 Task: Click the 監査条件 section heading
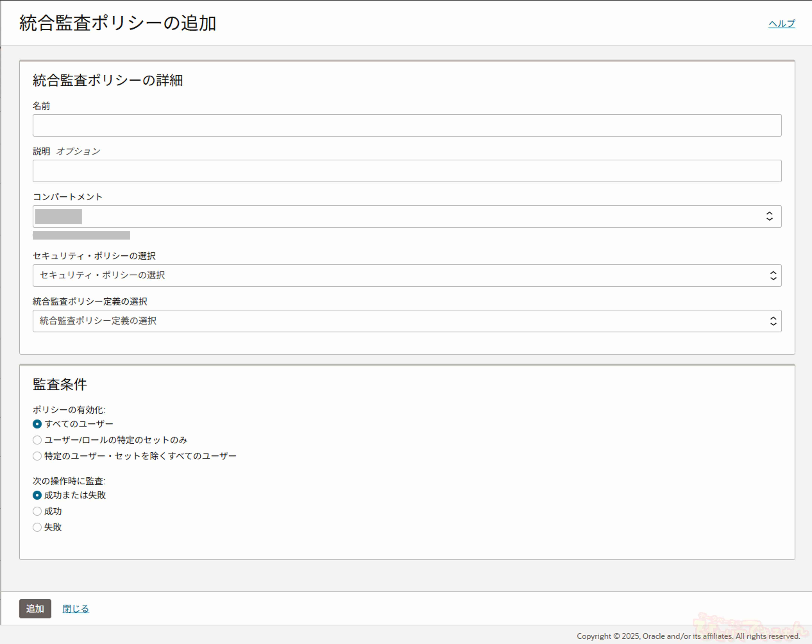pyautogui.click(x=60, y=384)
